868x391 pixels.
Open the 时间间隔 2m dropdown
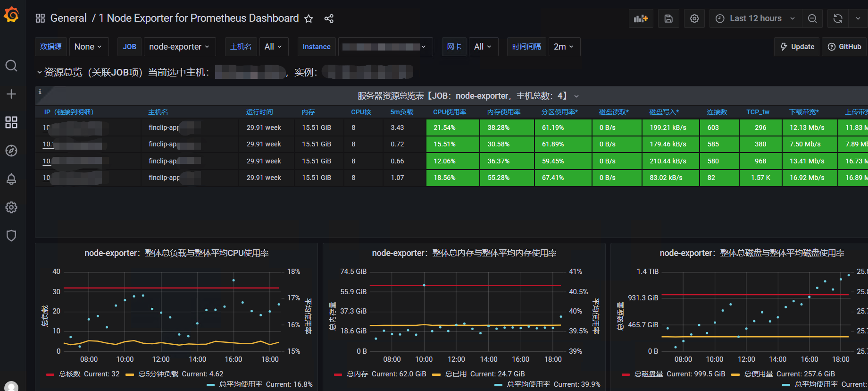click(564, 47)
